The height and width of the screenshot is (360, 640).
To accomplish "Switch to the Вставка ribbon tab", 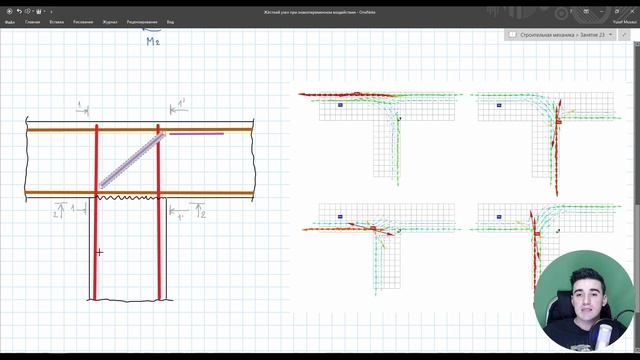I will click(x=57, y=22).
